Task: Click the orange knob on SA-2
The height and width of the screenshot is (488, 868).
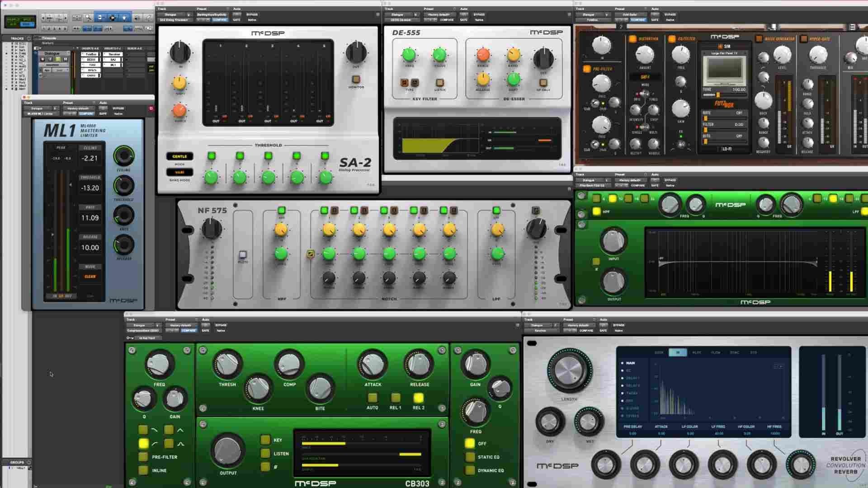Action: click(x=179, y=110)
